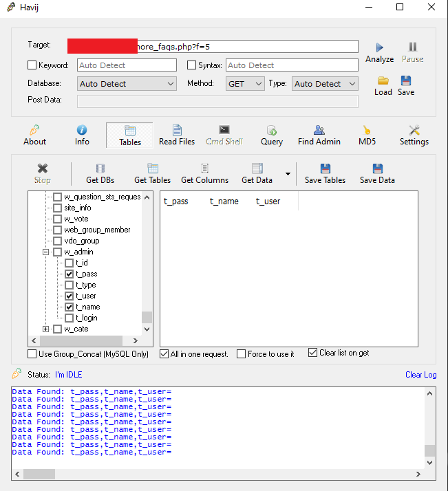
Task: Uncheck the t_user column
Action: tap(70, 296)
